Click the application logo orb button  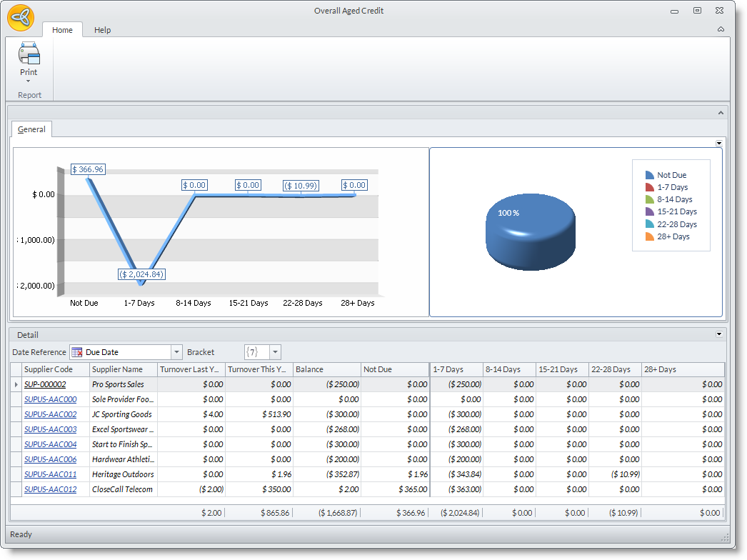pos(20,17)
